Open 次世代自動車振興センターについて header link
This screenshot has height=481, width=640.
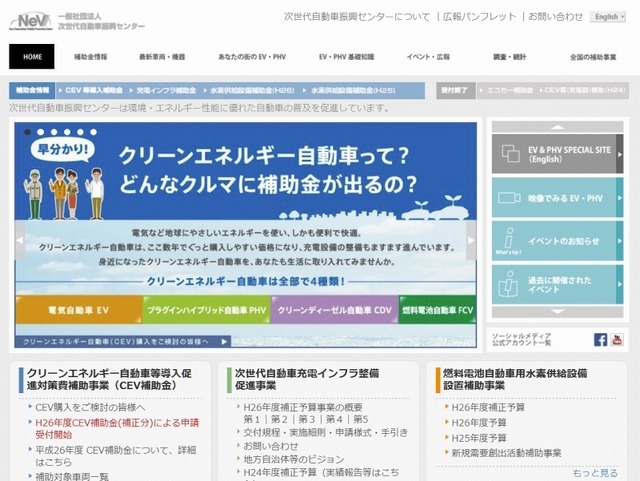click(x=357, y=17)
